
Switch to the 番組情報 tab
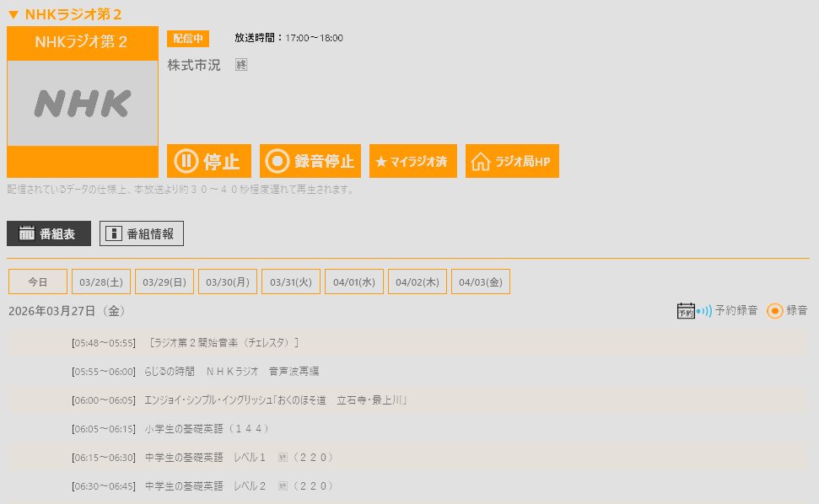coord(139,234)
